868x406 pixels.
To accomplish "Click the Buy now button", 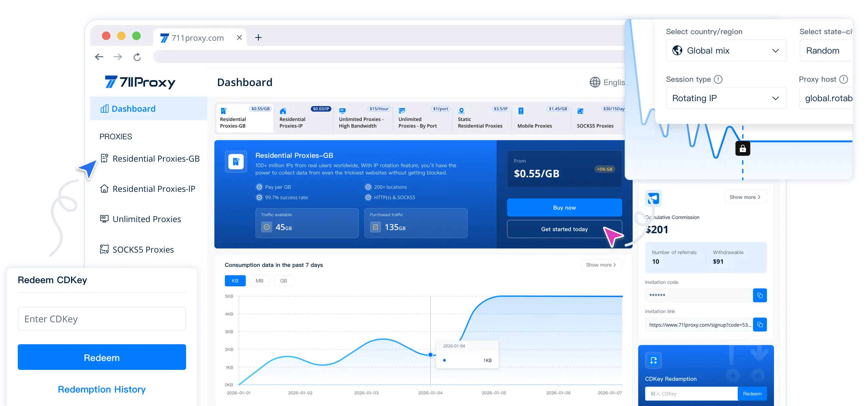I will point(565,207).
